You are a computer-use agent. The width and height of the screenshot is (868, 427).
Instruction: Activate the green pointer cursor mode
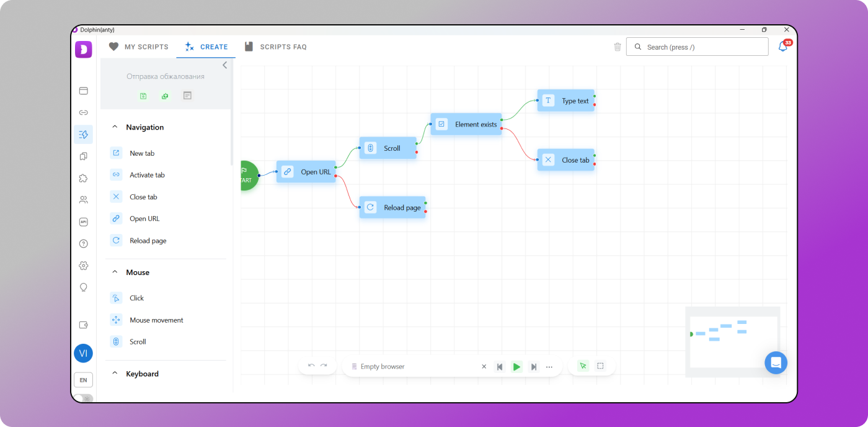click(x=582, y=366)
